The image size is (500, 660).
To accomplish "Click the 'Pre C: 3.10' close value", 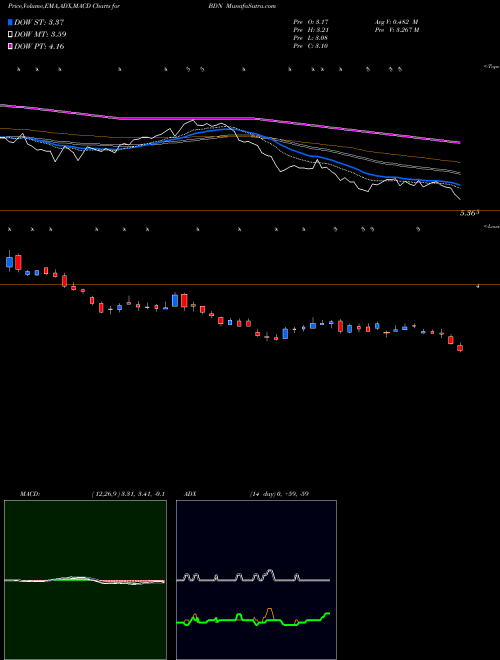I will [x=311, y=46].
